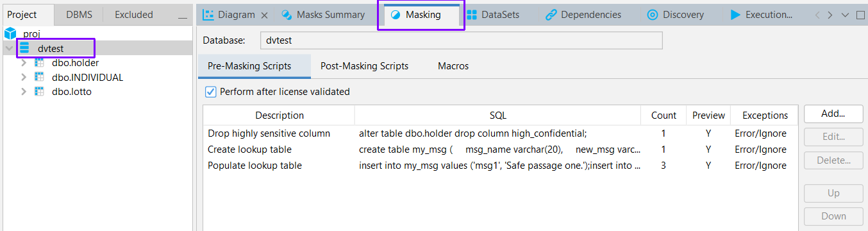Expand the dbo.lotto node
The height and width of the screenshot is (231, 868).
(24, 92)
